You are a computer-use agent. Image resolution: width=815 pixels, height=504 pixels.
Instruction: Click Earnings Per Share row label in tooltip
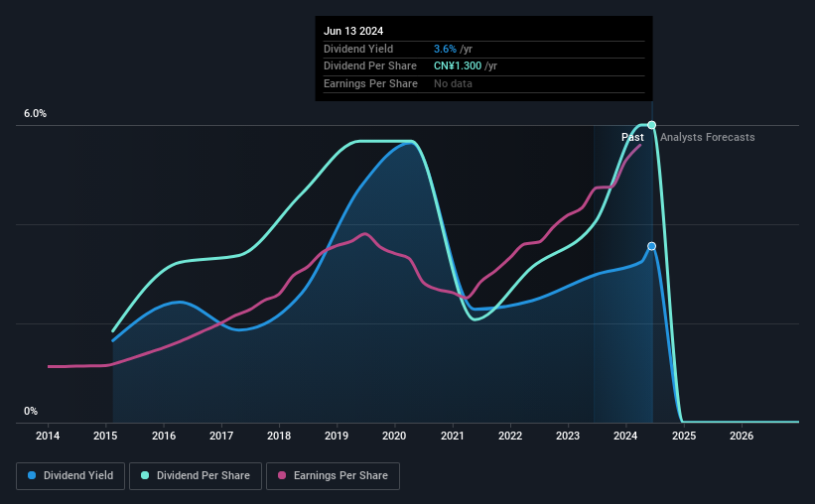pos(370,83)
